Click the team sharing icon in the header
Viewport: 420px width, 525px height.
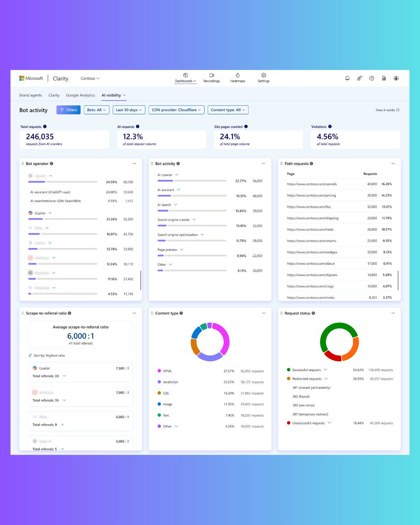pos(359,78)
